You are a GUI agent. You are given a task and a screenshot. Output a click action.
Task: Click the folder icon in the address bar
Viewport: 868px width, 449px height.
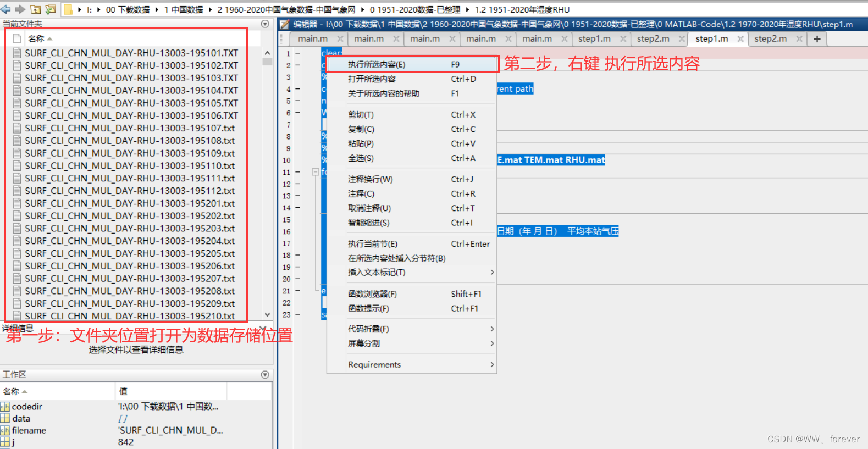[x=68, y=9]
